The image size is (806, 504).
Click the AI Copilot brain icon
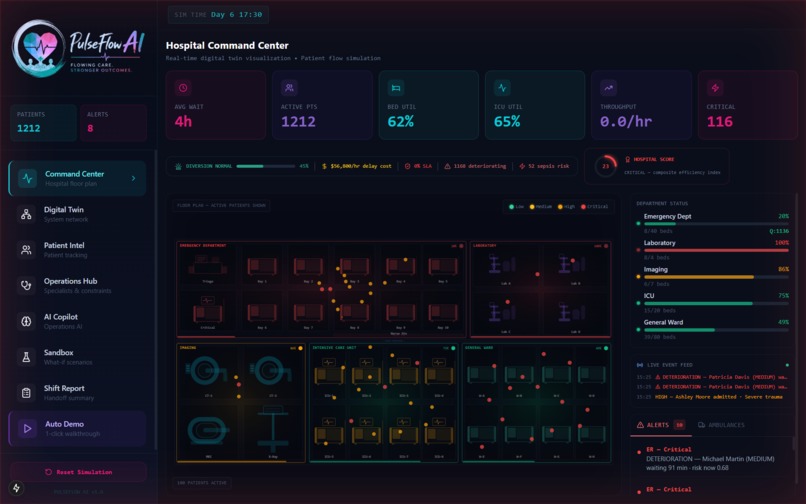pyautogui.click(x=26, y=321)
